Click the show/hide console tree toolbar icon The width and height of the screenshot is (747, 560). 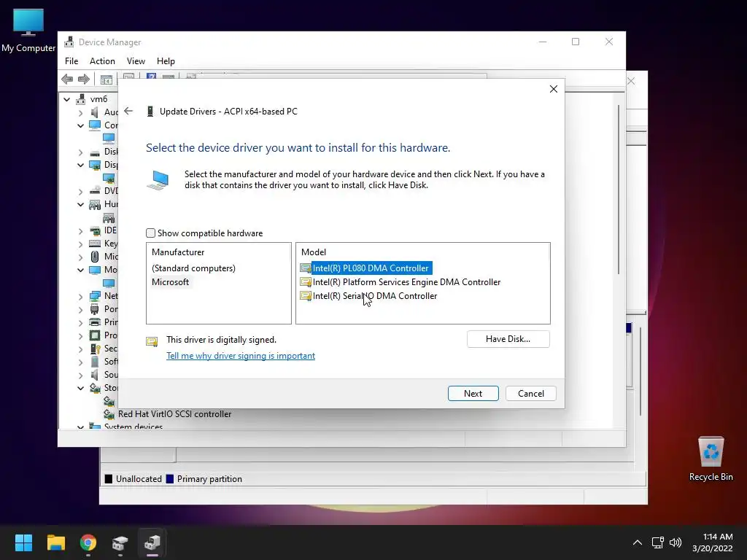pyautogui.click(x=107, y=79)
